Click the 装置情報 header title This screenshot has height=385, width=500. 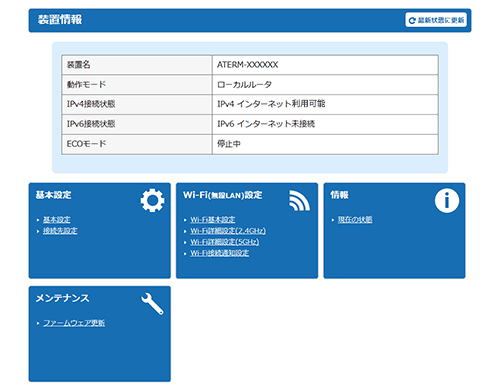(60, 20)
